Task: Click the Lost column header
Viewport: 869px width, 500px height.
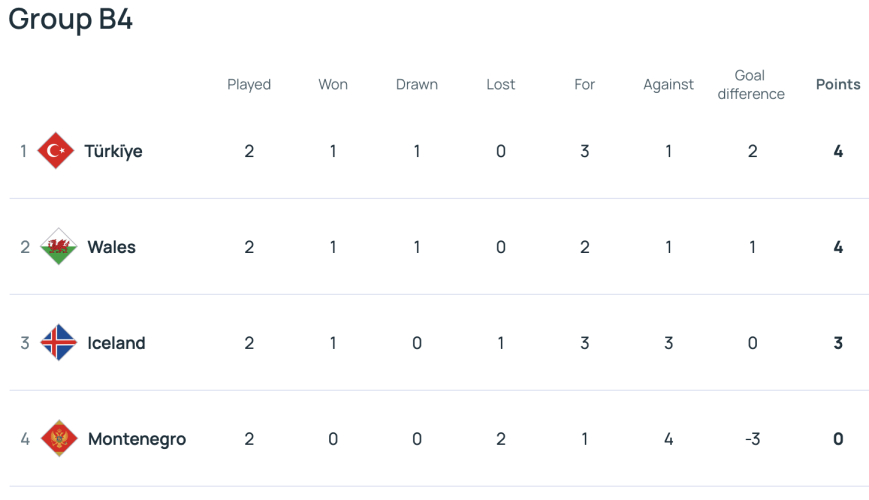Action: pos(500,84)
